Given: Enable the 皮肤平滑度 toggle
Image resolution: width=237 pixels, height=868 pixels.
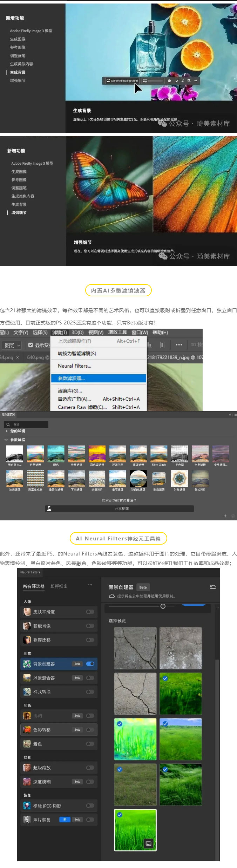Looking at the screenshot, I should click(x=90, y=612).
